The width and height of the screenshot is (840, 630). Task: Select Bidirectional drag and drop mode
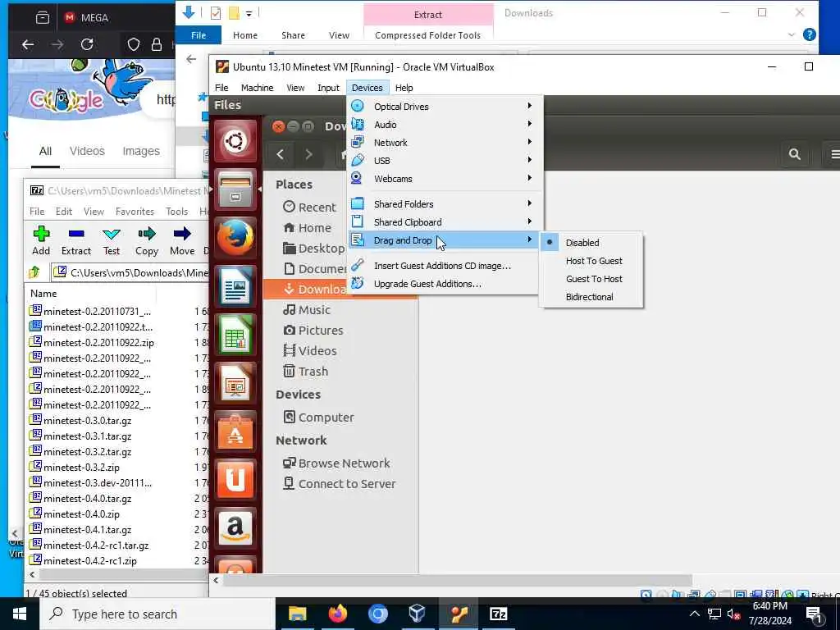click(x=589, y=297)
